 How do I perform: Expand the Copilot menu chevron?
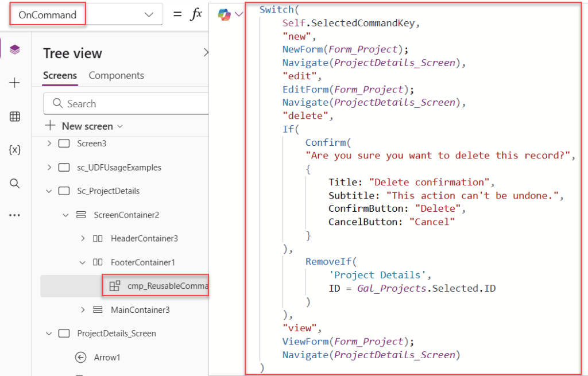[238, 14]
